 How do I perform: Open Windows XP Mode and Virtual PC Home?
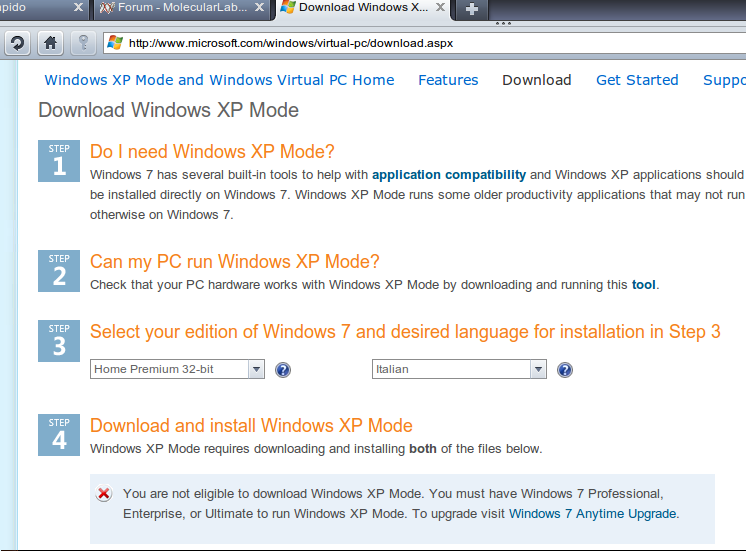pyautogui.click(x=219, y=80)
